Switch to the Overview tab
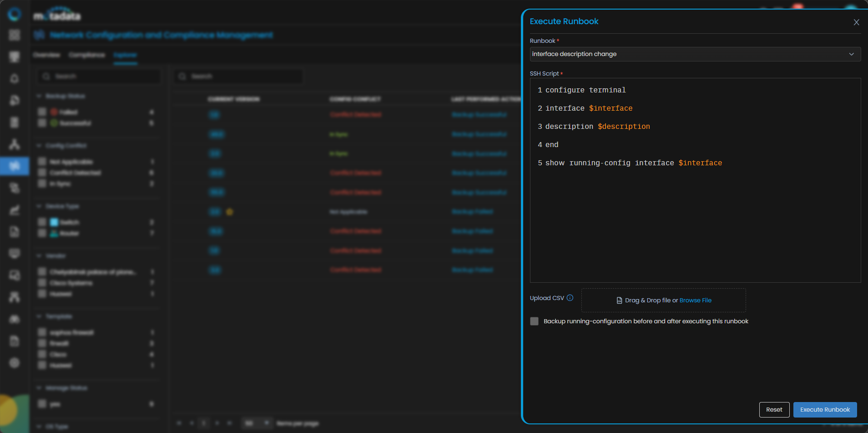868x433 pixels. [46, 55]
